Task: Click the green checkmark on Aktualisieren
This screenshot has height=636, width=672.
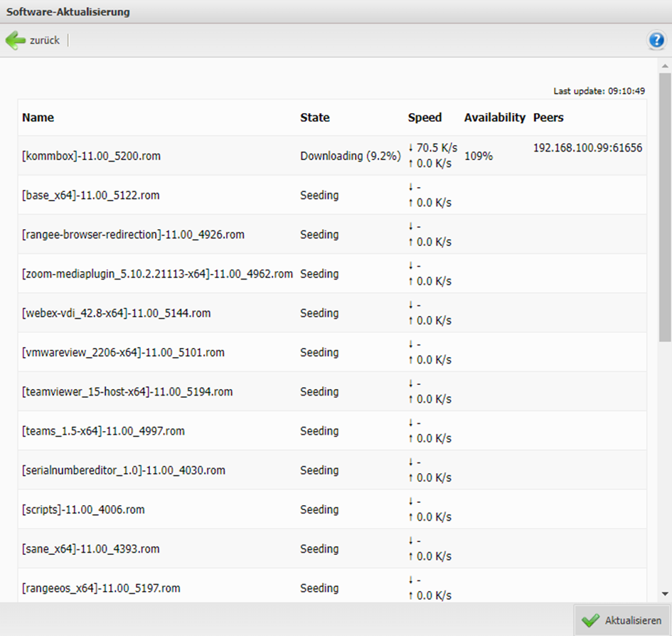Action: (x=592, y=620)
